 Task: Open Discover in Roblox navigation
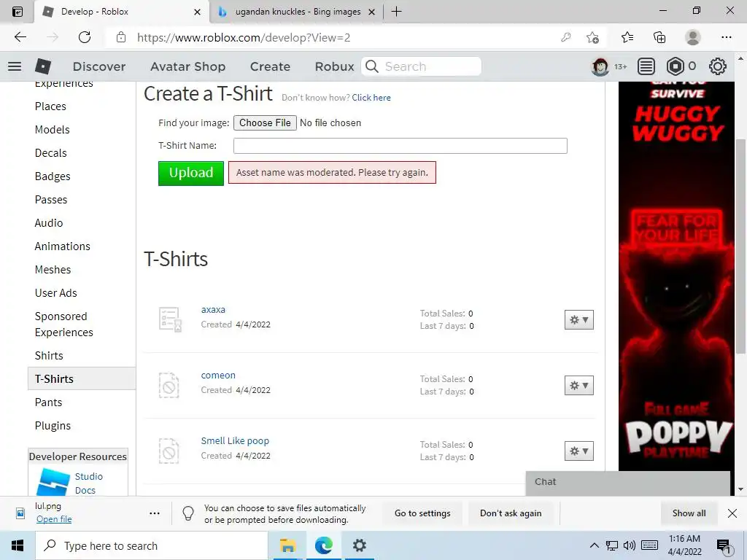point(99,66)
